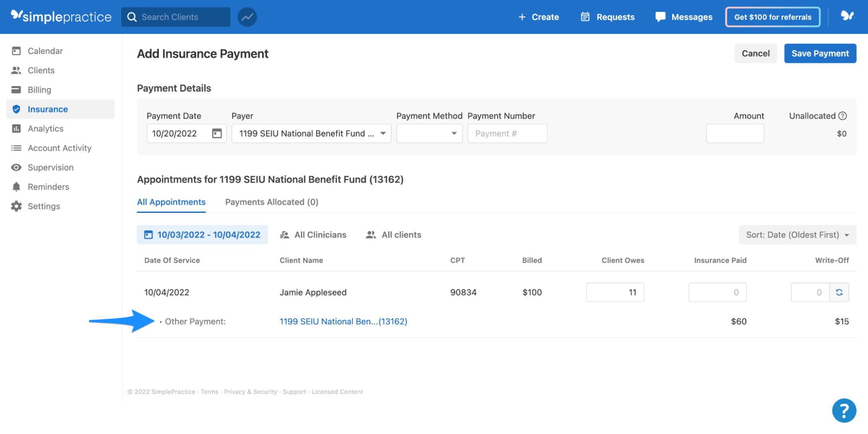Change sorting via the Sort dropdown
The height and width of the screenshot is (434, 868).
point(797,235)
